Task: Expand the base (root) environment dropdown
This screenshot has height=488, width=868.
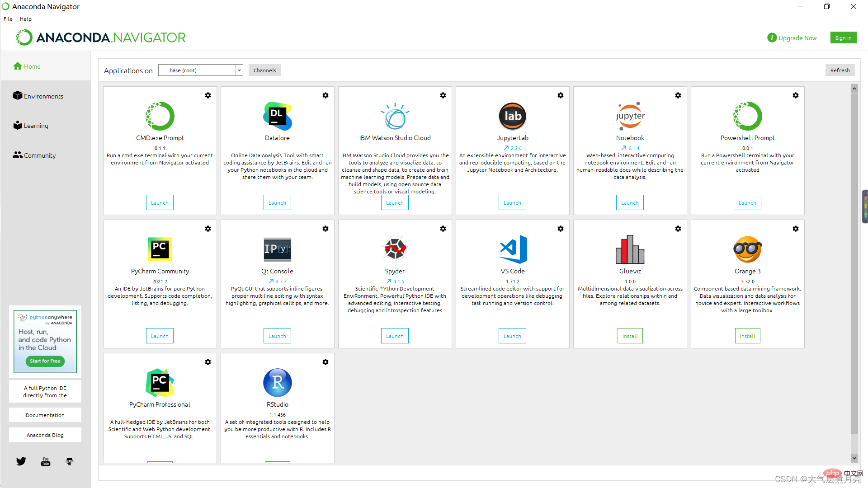Action: pyautogui.click(x=239, y=70)
